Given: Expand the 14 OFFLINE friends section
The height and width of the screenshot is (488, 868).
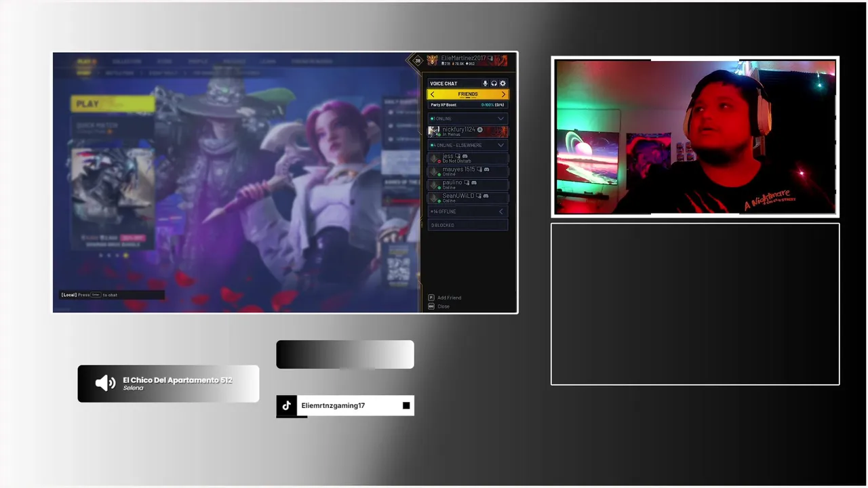Looking at the screenshot, I should 468,211.
